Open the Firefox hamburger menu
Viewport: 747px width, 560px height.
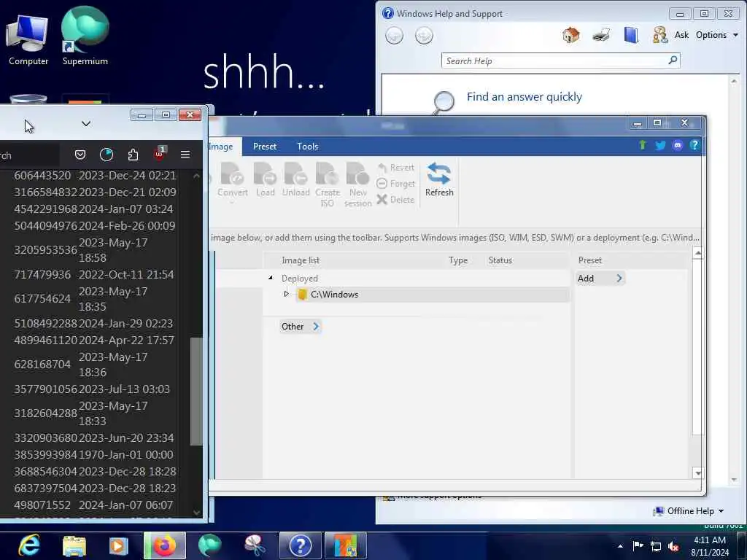(185, 155)
